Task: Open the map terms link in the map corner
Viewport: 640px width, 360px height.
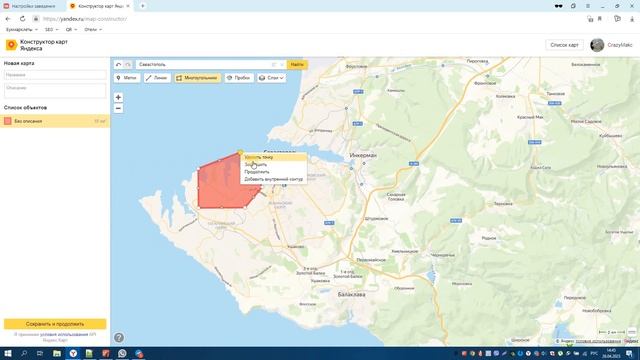Action: [x=598, y=341]
